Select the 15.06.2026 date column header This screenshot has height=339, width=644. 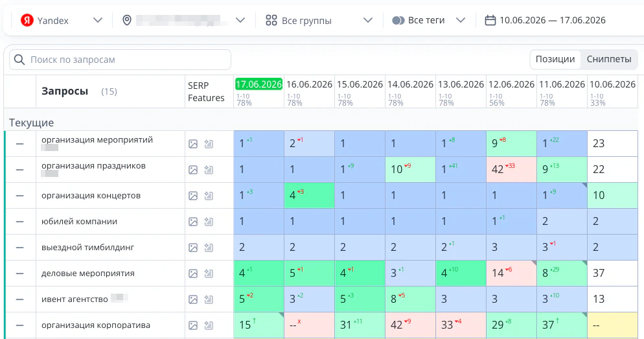[360, 84]
